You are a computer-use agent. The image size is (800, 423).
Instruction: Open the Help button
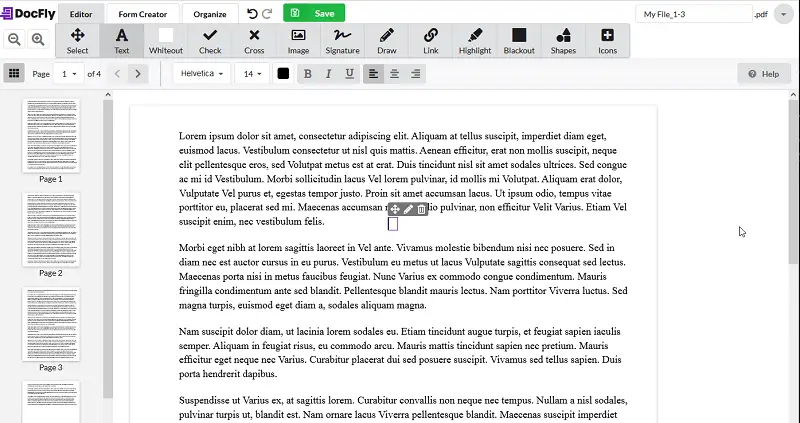click(x=764, y=74)
